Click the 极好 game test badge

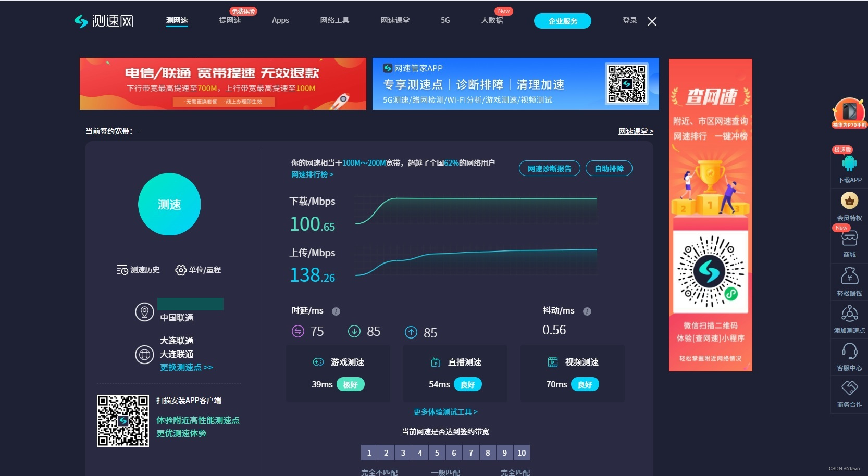pyautogui.click(x=351, y=384)
